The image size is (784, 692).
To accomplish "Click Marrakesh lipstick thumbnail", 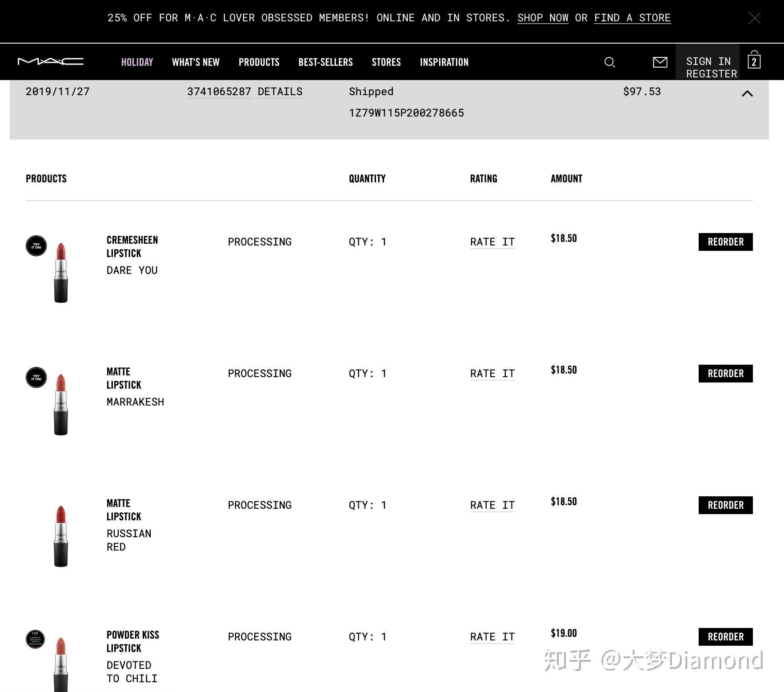I will [61, 404].
